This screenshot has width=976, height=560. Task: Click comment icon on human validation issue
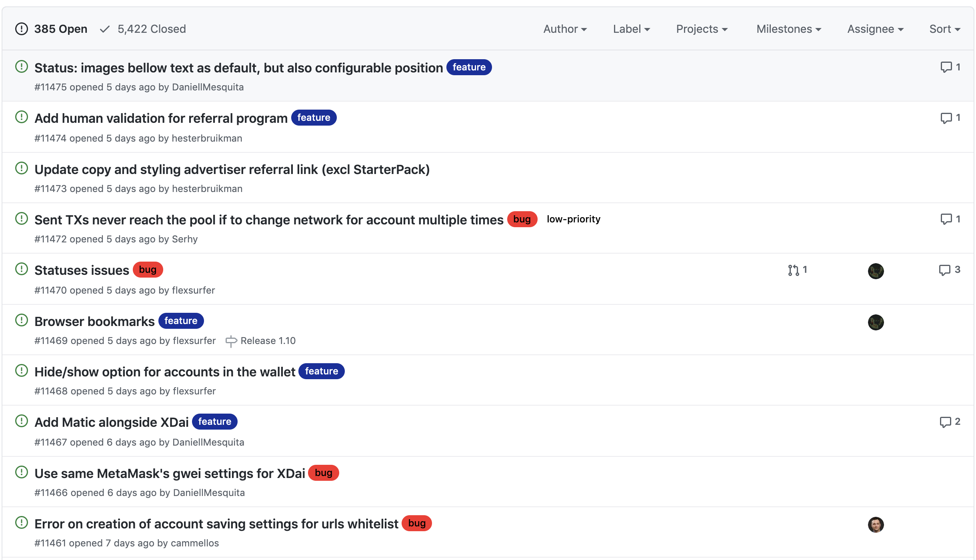click(946, 118)
